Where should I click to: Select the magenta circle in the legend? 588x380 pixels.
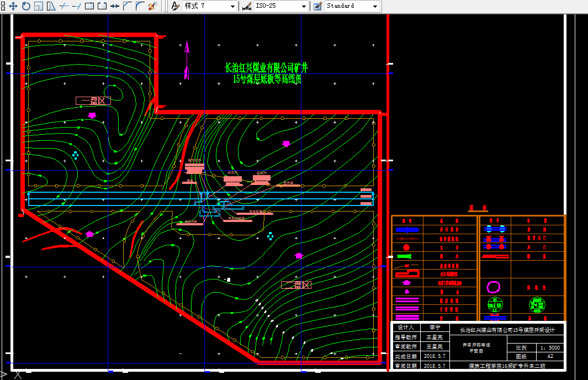point(493,287)
